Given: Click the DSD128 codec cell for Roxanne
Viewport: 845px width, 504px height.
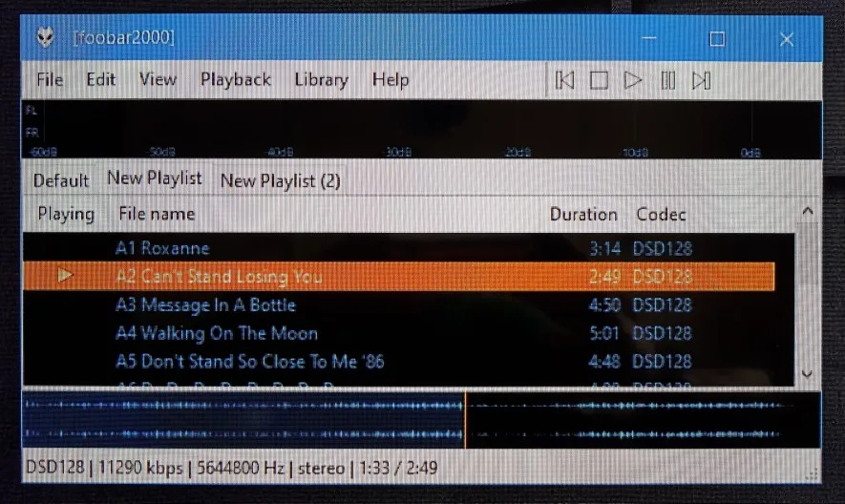Looking at the screenshot, I should point(663,248).
